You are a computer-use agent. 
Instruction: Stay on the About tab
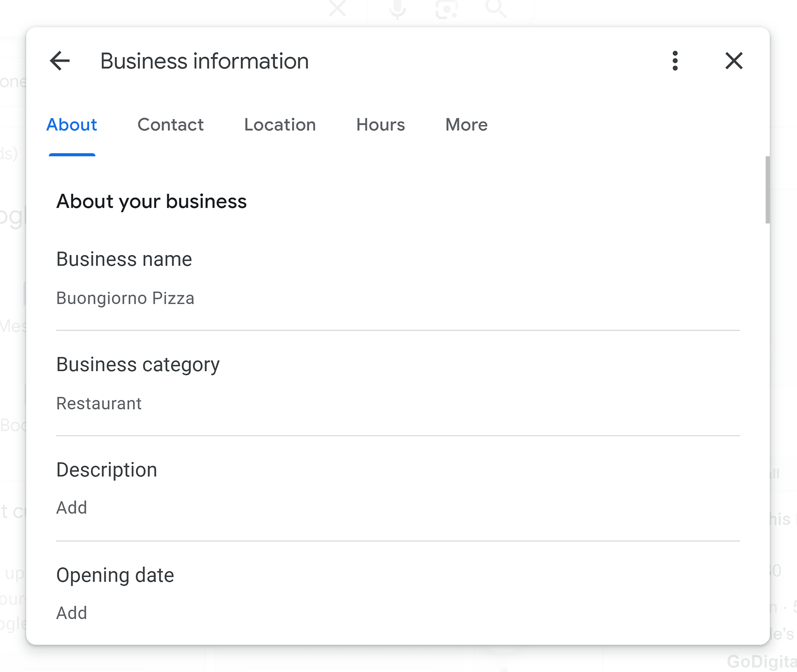tap(72, 125)
